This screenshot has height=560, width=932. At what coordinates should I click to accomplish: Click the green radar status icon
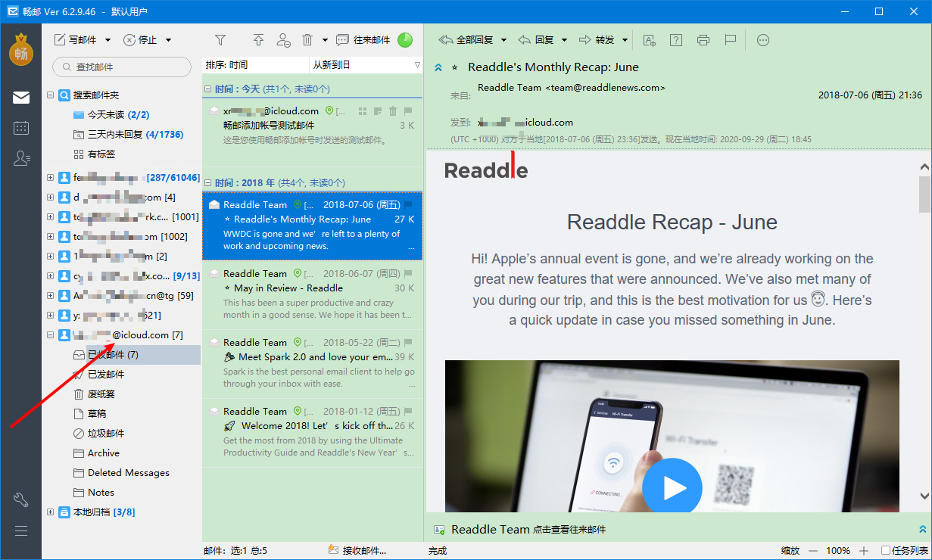(x=405, y=40)
